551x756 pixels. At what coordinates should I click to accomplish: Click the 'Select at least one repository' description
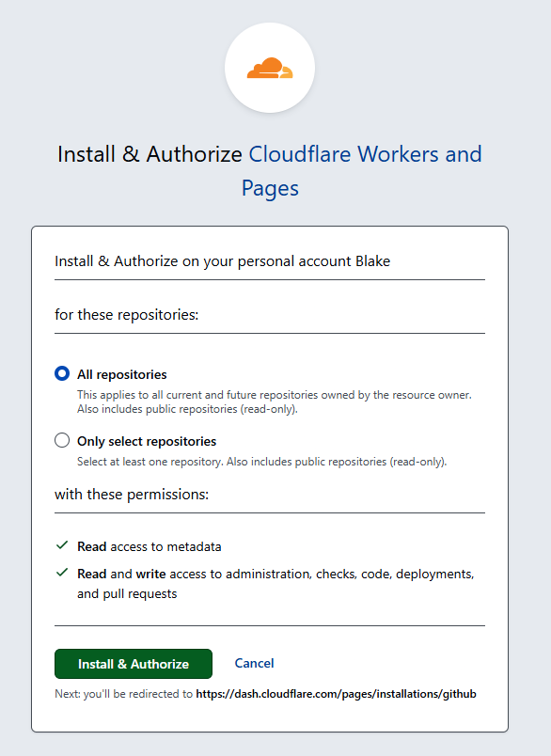(x=261, y=462)
